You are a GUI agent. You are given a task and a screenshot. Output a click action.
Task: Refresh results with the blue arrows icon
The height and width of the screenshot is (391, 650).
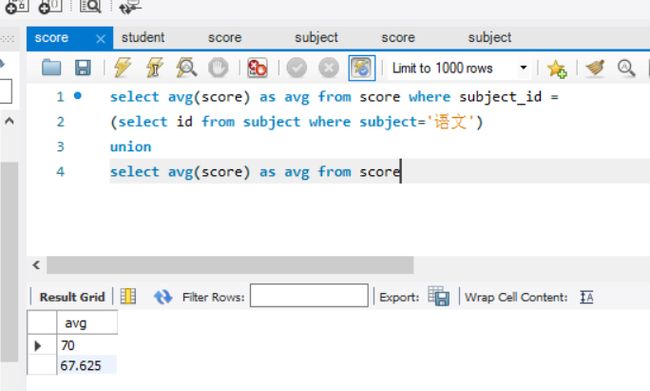[162, 297]
